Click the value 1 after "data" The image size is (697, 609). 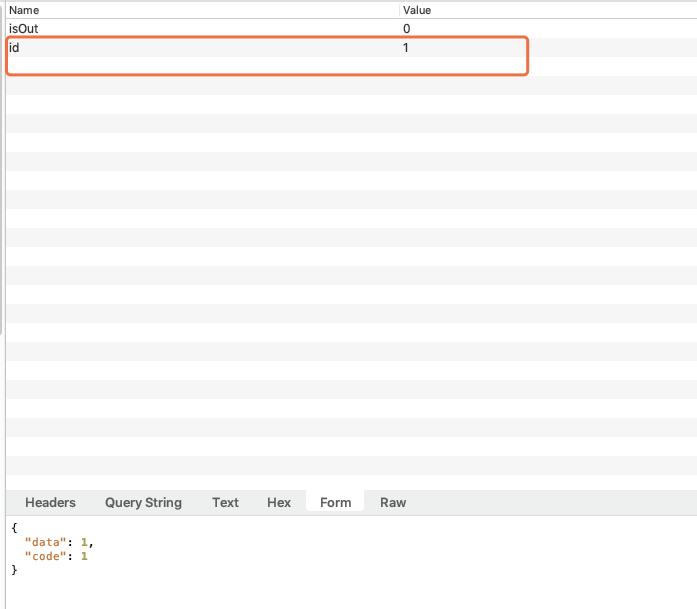pos(84,542)
